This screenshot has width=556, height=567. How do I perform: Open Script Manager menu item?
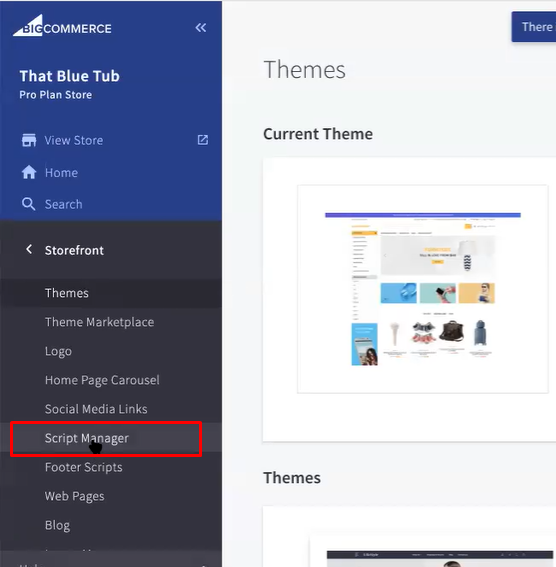click(x=86, y=438)
